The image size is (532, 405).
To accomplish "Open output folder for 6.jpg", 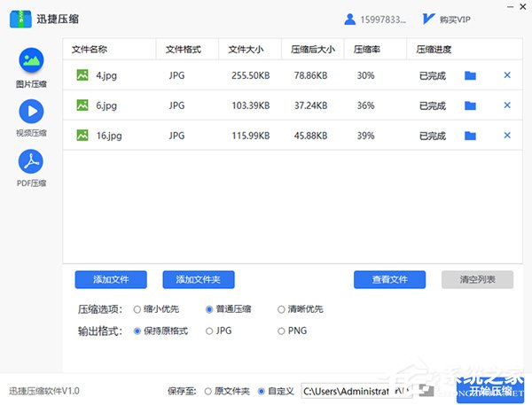I will click(470, 105).
